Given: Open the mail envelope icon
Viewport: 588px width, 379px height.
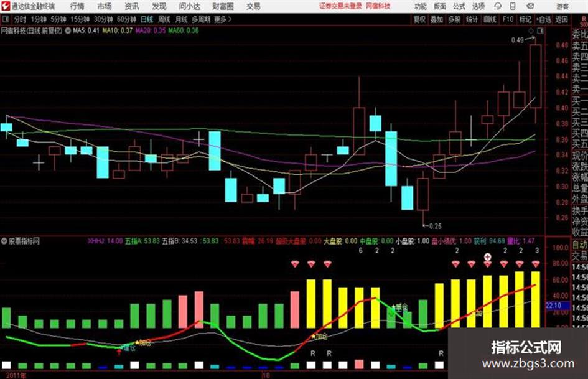Looking at the screenshot, I should (530, 6).
